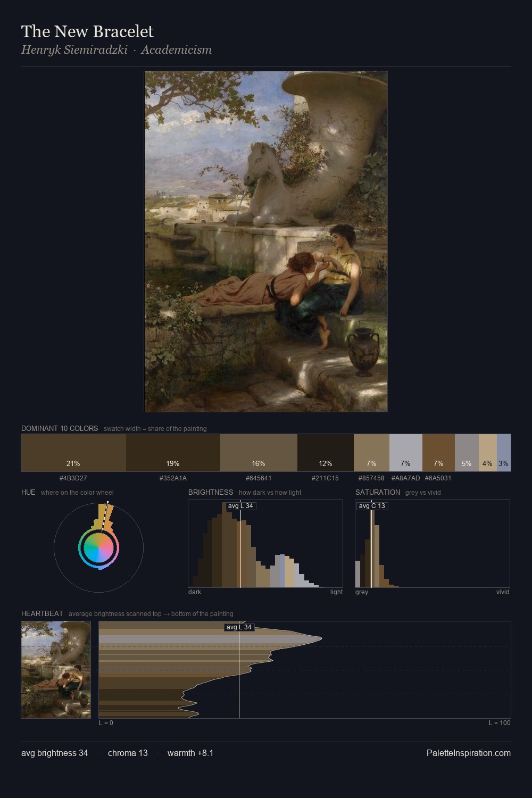Viewport: 532px width, 798px height.
Task: Open the PaletteInspiration.com link
Action: [469, 753]
